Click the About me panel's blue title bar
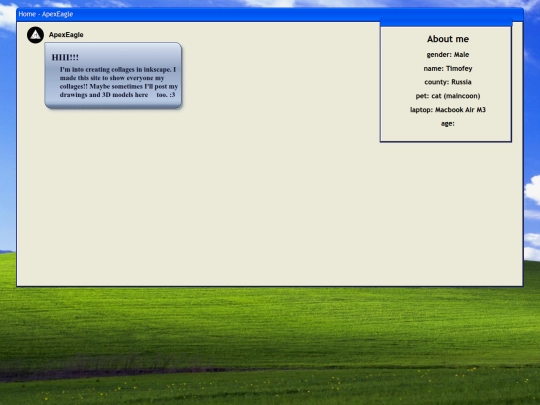Screen dimensions: 540x405 pos(446,23)
